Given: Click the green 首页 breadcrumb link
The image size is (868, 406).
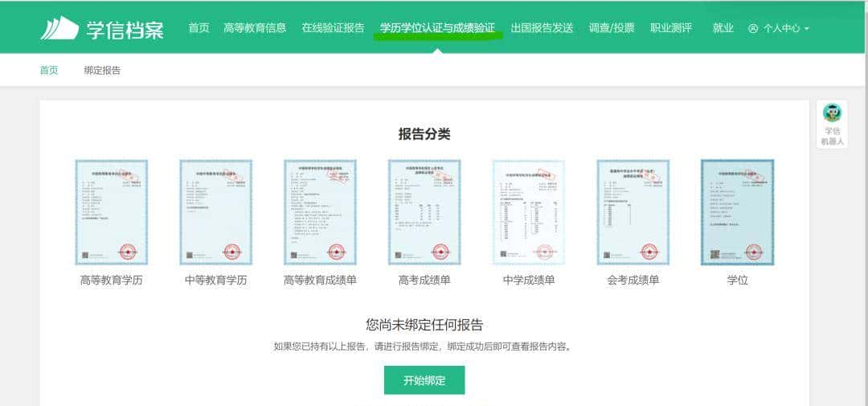Looking at the screenshot, I should [49, 70].
